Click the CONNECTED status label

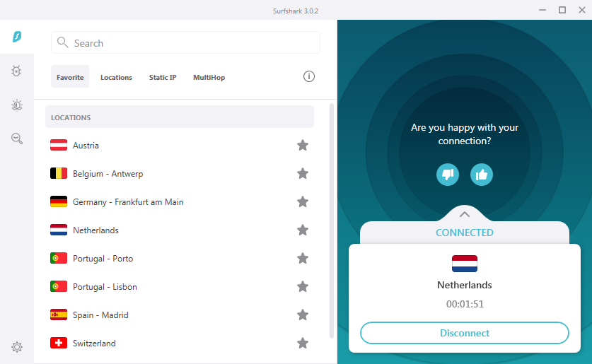465,233
